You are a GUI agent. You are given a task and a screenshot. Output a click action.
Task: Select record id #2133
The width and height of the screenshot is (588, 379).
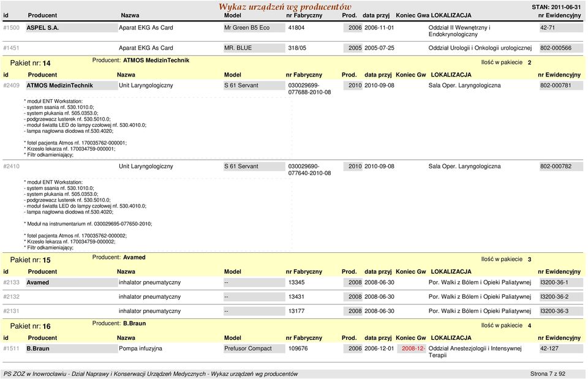[x=11, y=283]
